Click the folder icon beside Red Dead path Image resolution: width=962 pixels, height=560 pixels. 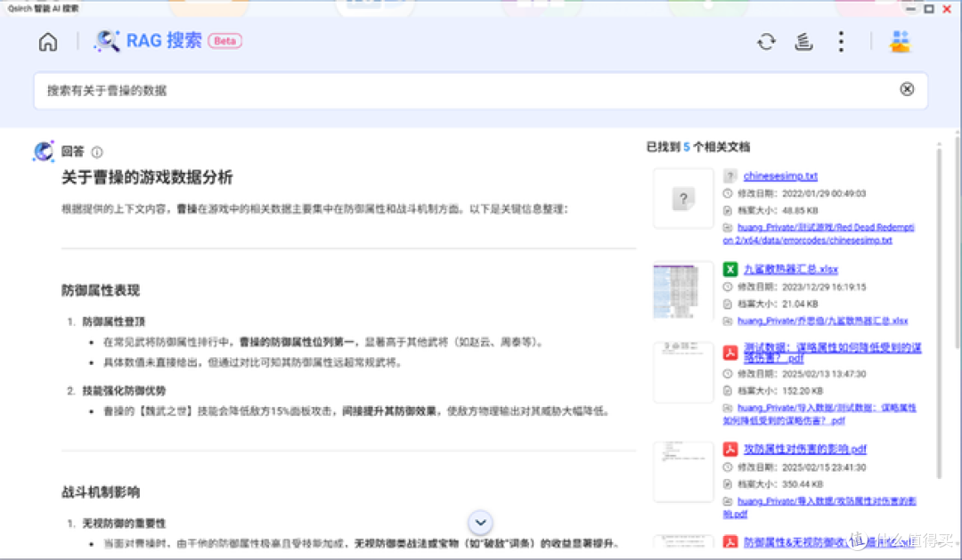coord(728,228)
